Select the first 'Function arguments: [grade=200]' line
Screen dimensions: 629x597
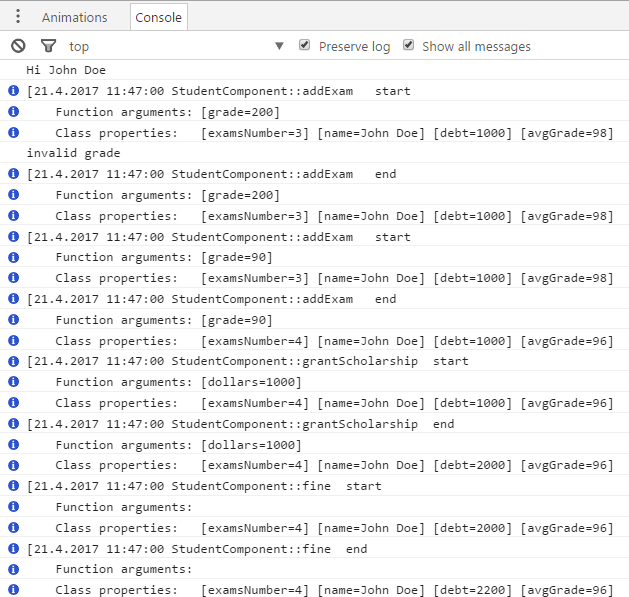click(167, 112)
